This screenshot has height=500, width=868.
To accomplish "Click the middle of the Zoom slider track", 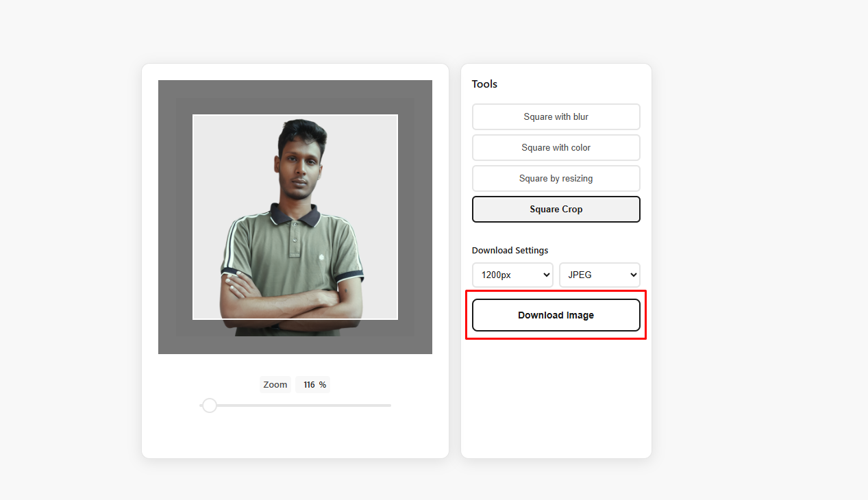I will tap(295, 405).
